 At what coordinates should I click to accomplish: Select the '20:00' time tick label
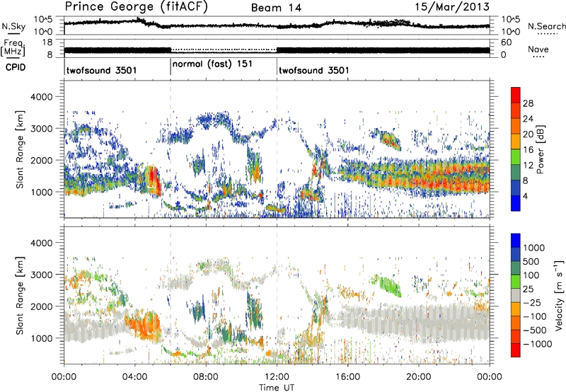coord(418,377)
